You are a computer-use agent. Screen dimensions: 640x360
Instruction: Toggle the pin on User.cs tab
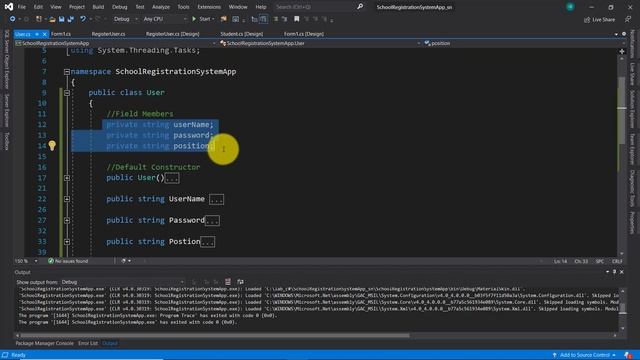point(37,34)
